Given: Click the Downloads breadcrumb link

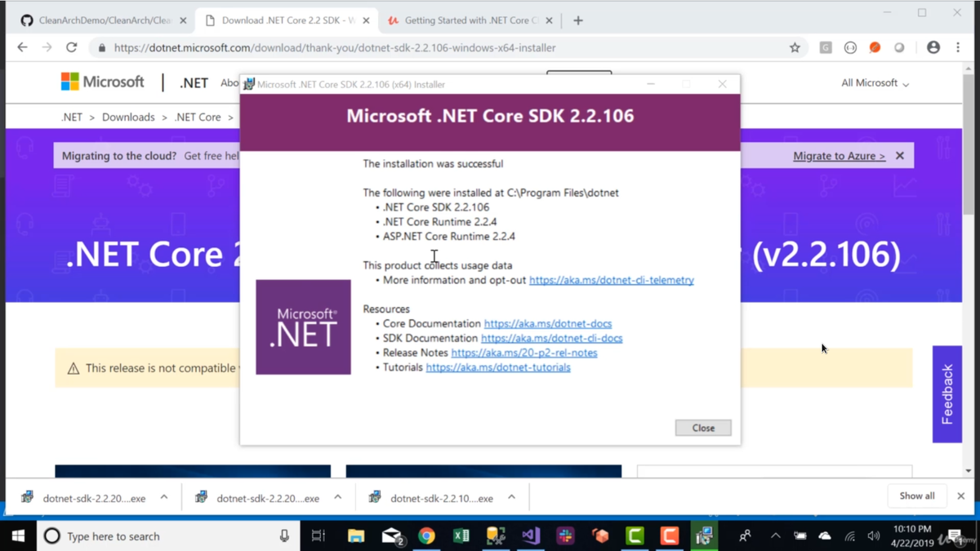Looking at the screenshot, I should pos(128,117).
